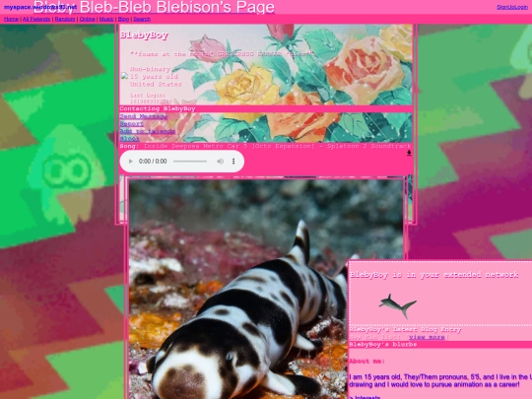Click 'Contacting BlebyBoy' section header
This screenshot has width=532, height=399.
coord(158,109)
